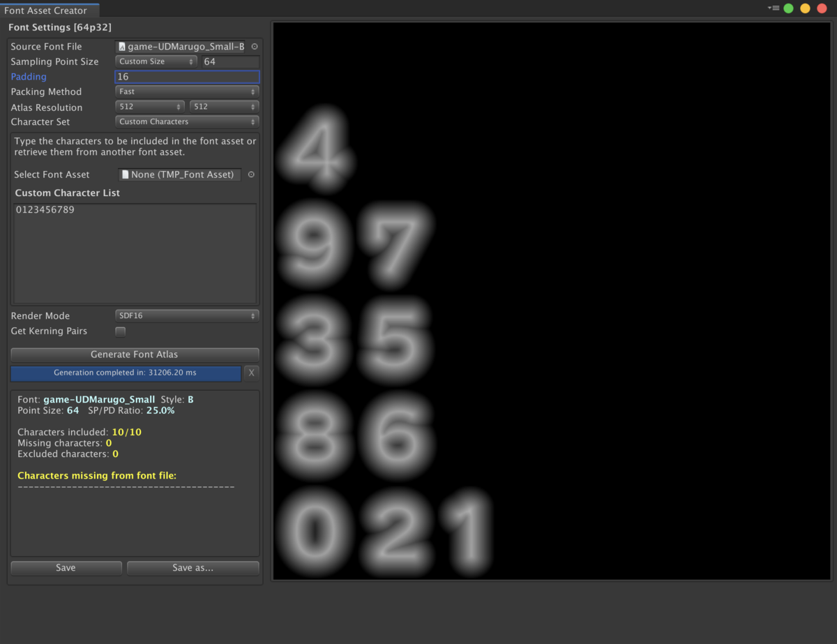837x644 pixels.
Task: Click the None (TMP_Font Asset) field
Action: [x=180, y=174]
